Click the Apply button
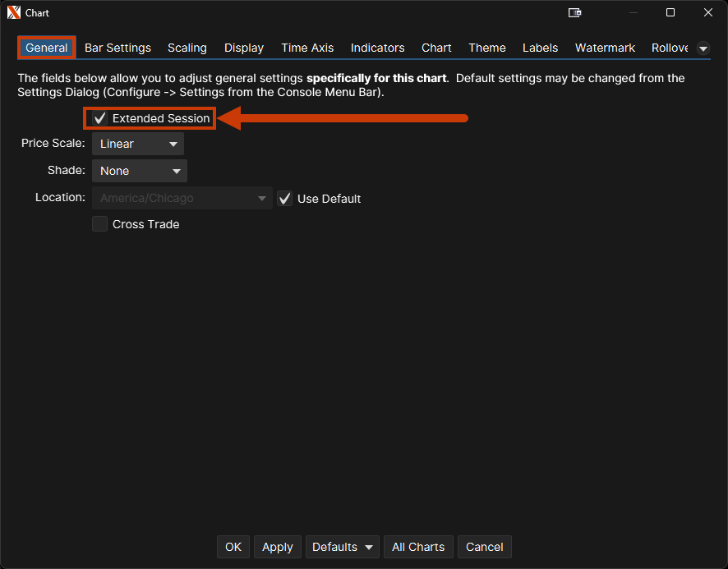 coord(278,547)
